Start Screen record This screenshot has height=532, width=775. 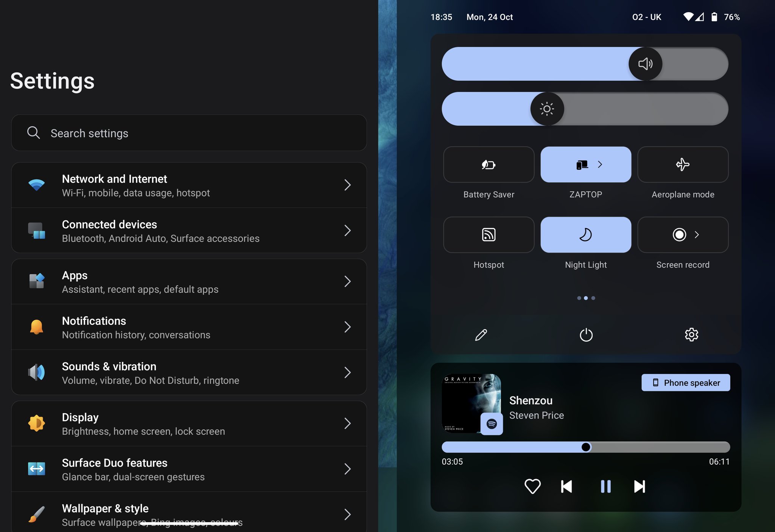click(679, 234)
